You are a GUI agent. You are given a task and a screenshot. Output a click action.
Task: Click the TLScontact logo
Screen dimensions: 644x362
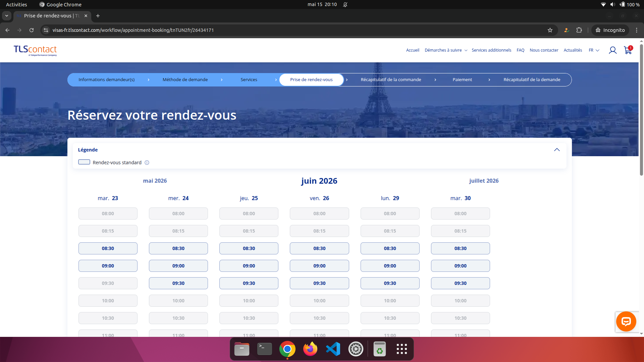[35, 50]
